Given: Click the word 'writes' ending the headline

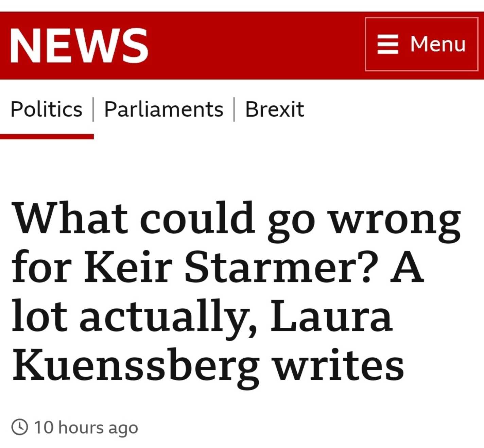Looking at the screenshot, I should pos(339,365).
